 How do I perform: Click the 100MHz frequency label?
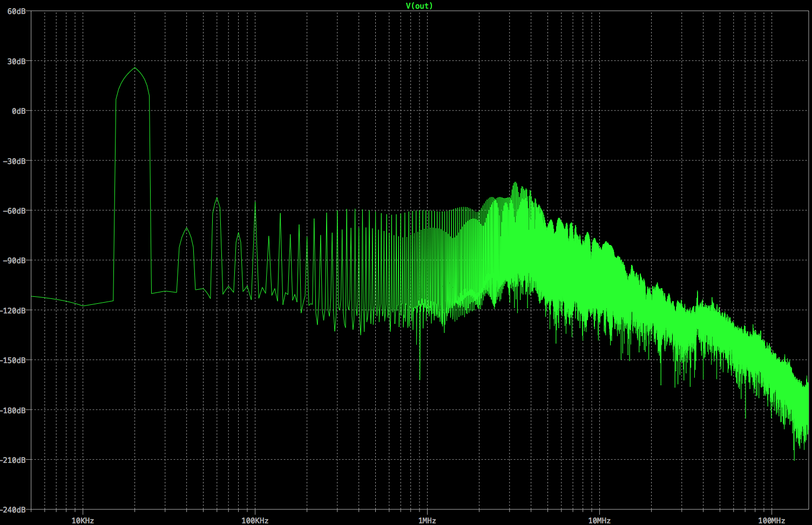point(772,521)
